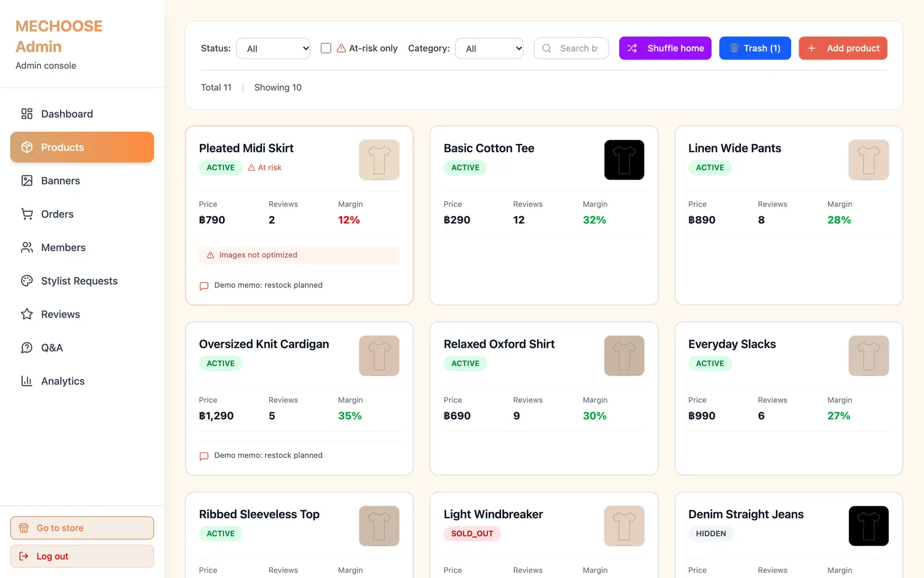The image size is (924, 578).
Task: Click the Shuffle home button
Action: [665, 48]
